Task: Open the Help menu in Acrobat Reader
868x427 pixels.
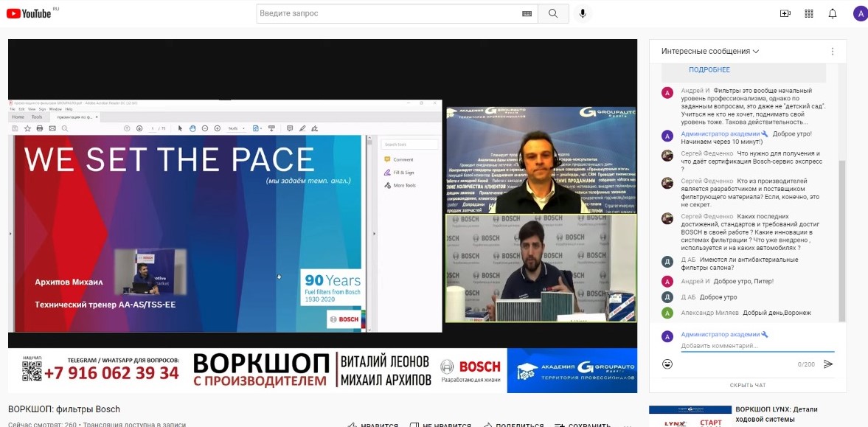Action: pos(69,109)
